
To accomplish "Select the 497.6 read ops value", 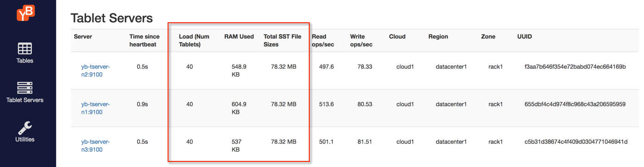I will 326,67.
